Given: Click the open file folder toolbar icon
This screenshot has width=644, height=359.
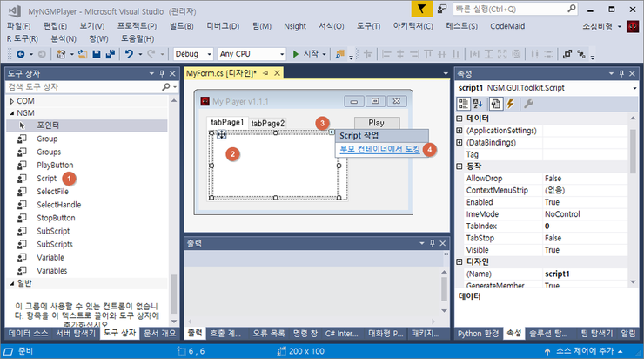Looking at the screenshot, I should click(83, 54).
